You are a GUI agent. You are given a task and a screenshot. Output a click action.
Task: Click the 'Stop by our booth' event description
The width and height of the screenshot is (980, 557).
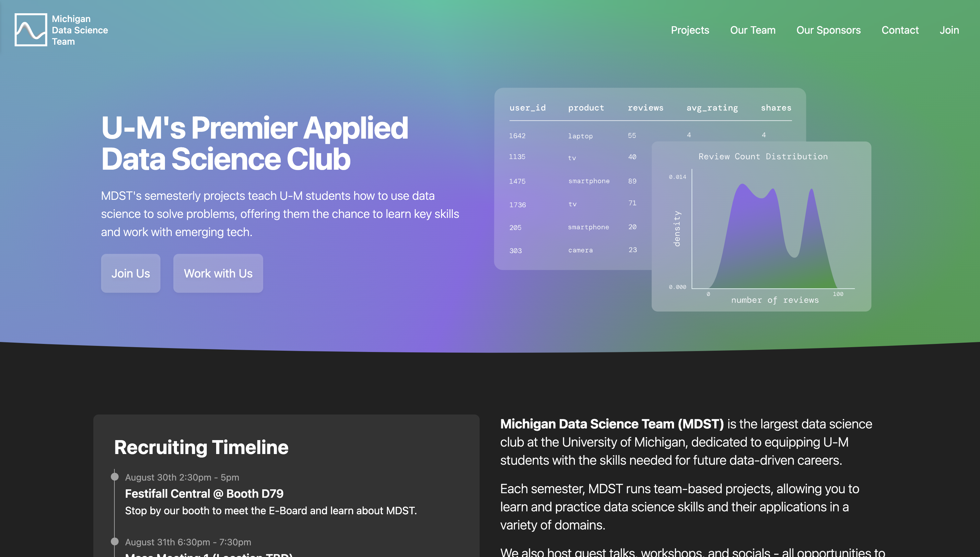pyautogui.click(x=271, y=511)
